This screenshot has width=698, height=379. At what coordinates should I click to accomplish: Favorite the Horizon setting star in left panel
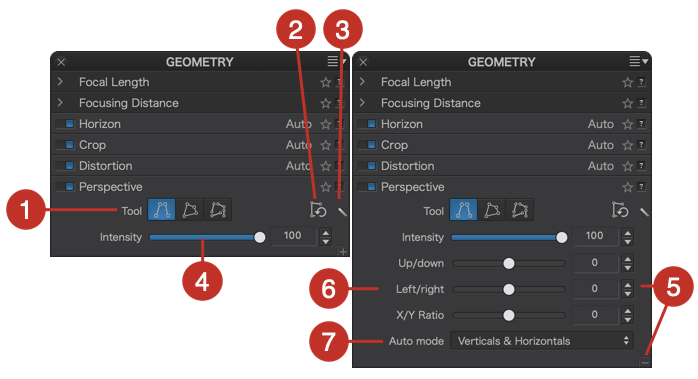(x=325, y=124)
